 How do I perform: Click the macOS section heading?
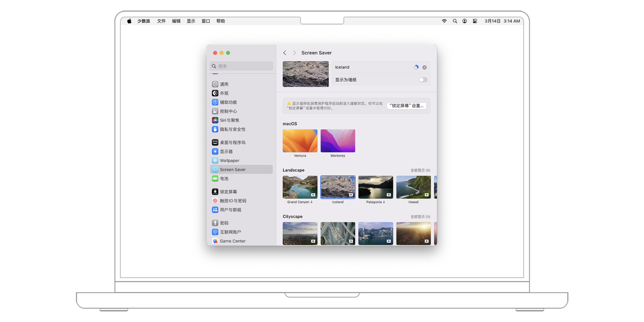(x=290, y=124)
